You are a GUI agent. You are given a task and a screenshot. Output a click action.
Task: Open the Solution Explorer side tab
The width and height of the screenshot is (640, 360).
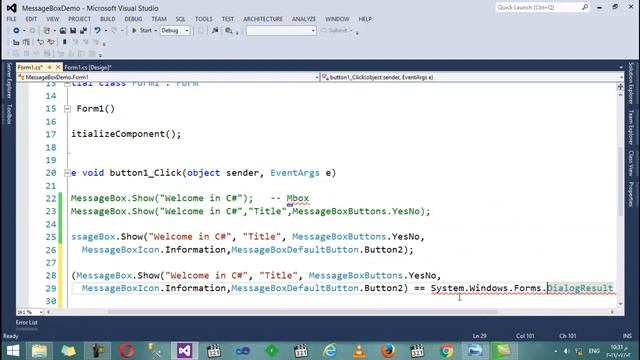click(631, 83)
